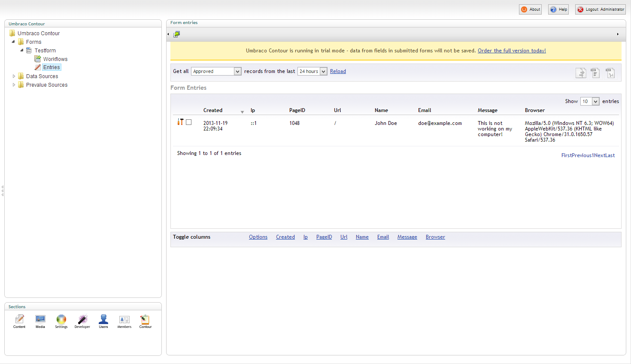The width and height of the screenshot is (631, 364).
Task: Click the Prevalue Sources folder icon
Action: [21, 85]
